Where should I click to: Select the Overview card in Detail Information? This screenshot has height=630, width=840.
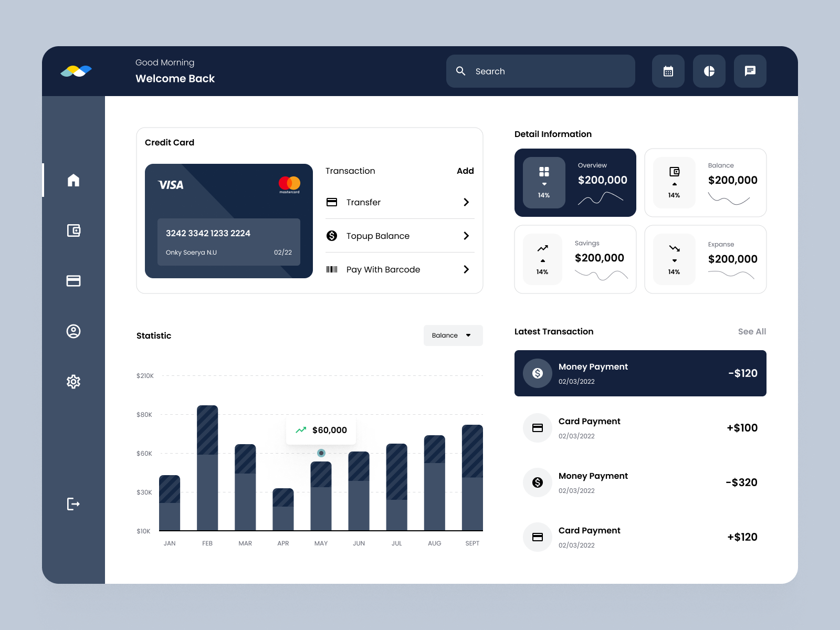point(575,182)
